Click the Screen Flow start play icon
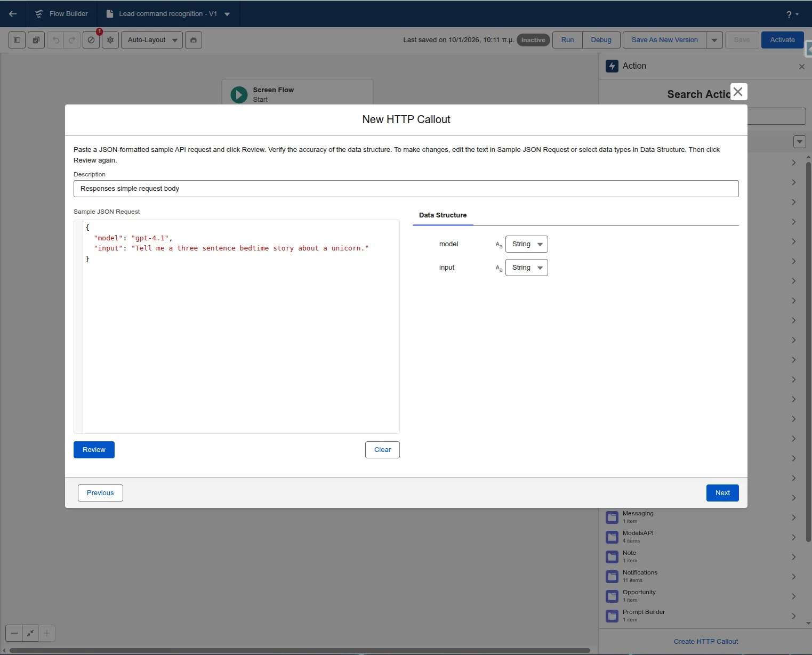This screenshot has width=812, height=655. point(238,95)
